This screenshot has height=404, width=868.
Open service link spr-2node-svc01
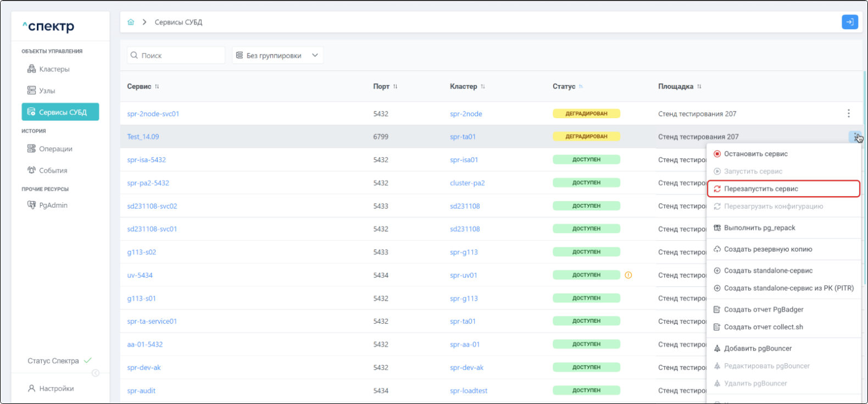coord(153,114)
